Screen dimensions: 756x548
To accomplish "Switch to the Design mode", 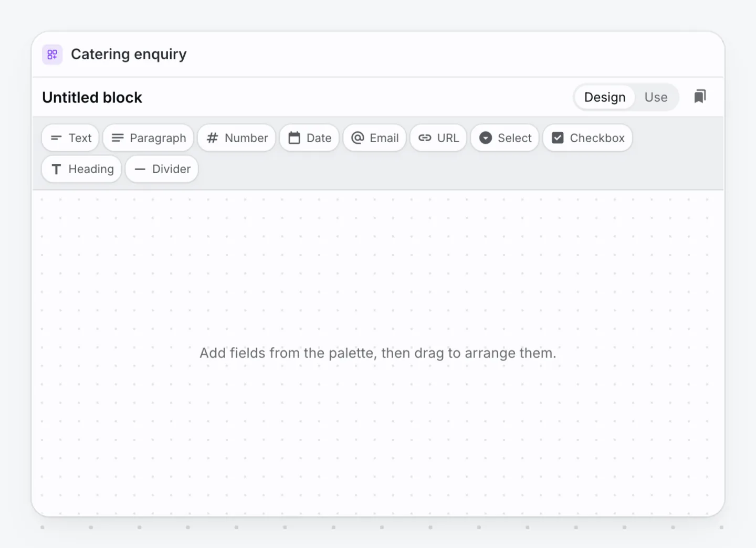I will point(605,97).
